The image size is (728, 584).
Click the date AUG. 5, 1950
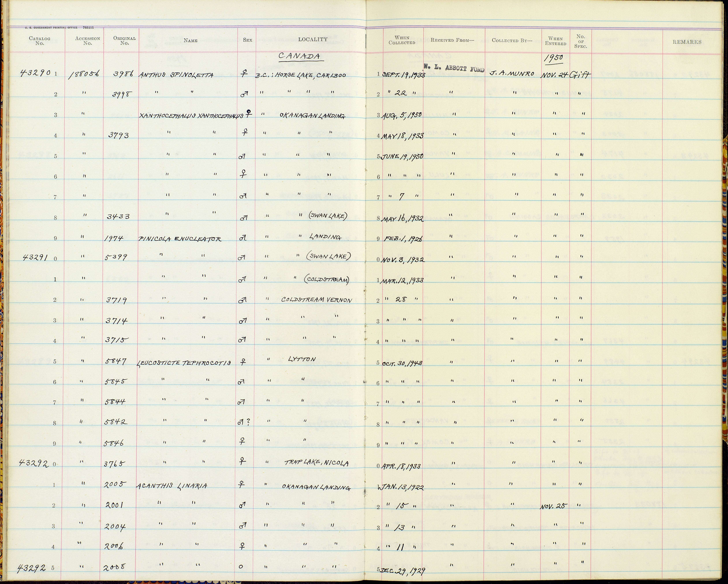click(x=402, y=115)
